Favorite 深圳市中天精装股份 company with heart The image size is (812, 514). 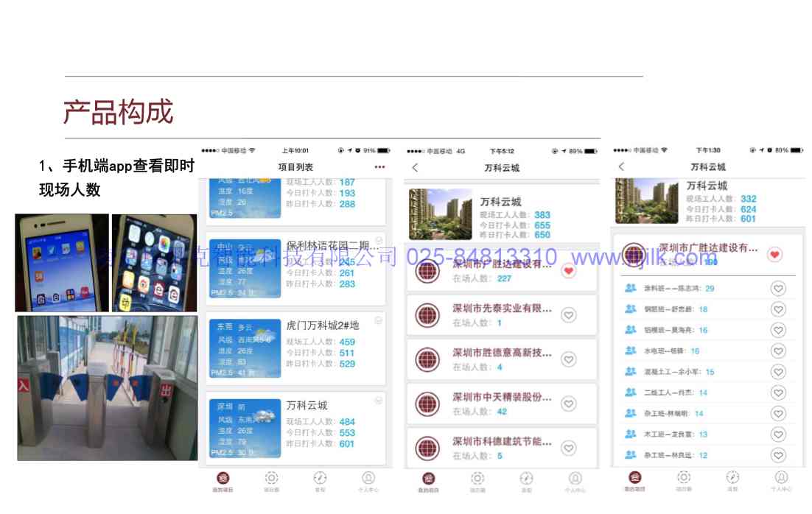click(569, 404)
